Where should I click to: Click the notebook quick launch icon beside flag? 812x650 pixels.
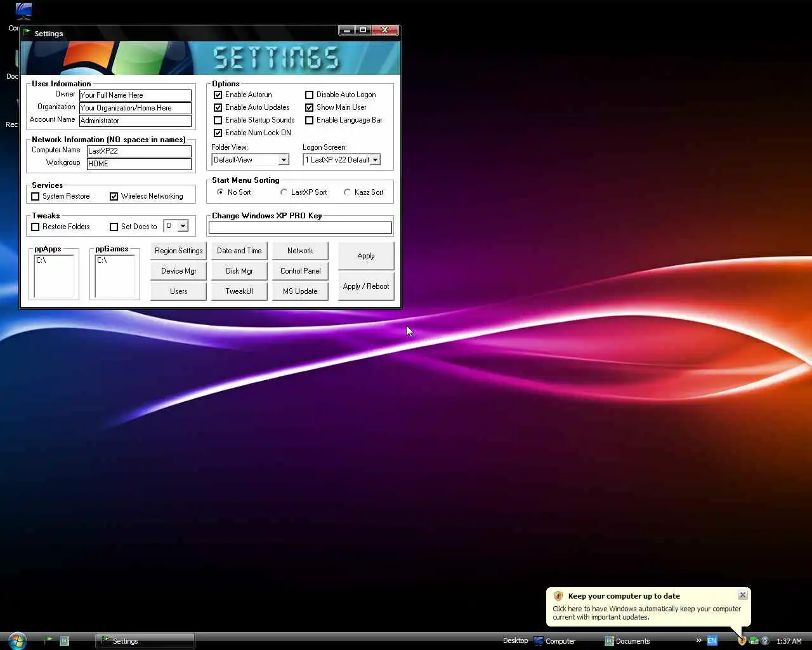click(x=64, y=640)
